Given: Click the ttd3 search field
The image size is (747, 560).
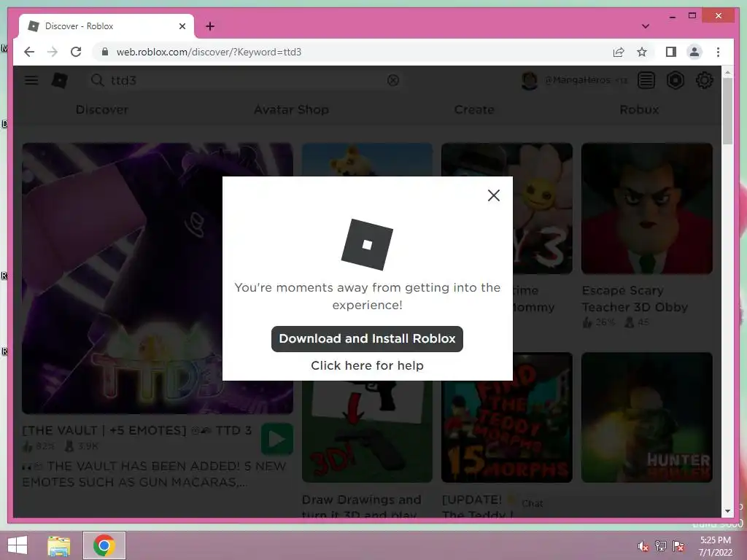Looking at the screenshot, I should [245, 80].
